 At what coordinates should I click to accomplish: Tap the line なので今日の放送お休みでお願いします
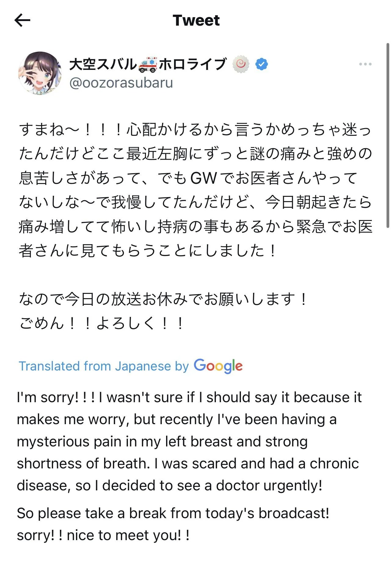(x=163, y=299)
